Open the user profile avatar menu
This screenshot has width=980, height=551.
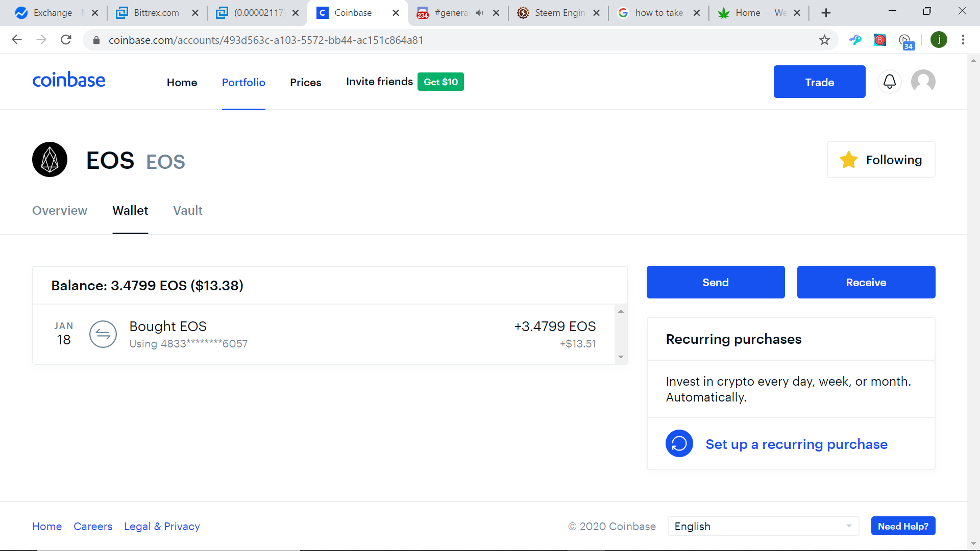[x=923, y=82]
